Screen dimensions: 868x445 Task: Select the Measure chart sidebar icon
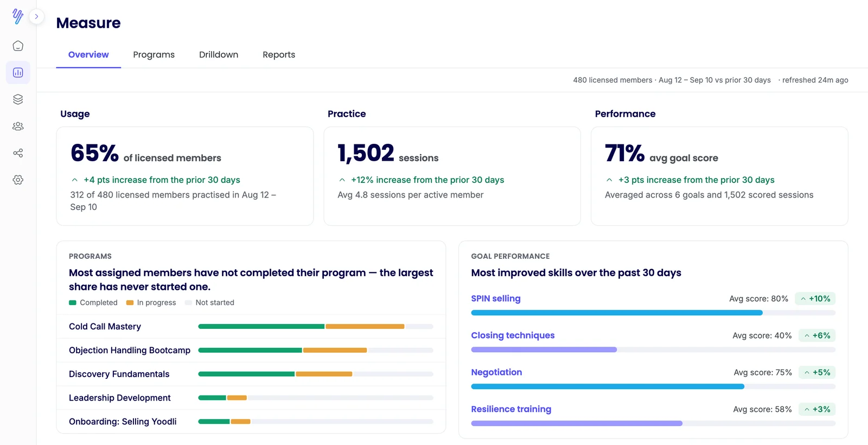[18, 72]
